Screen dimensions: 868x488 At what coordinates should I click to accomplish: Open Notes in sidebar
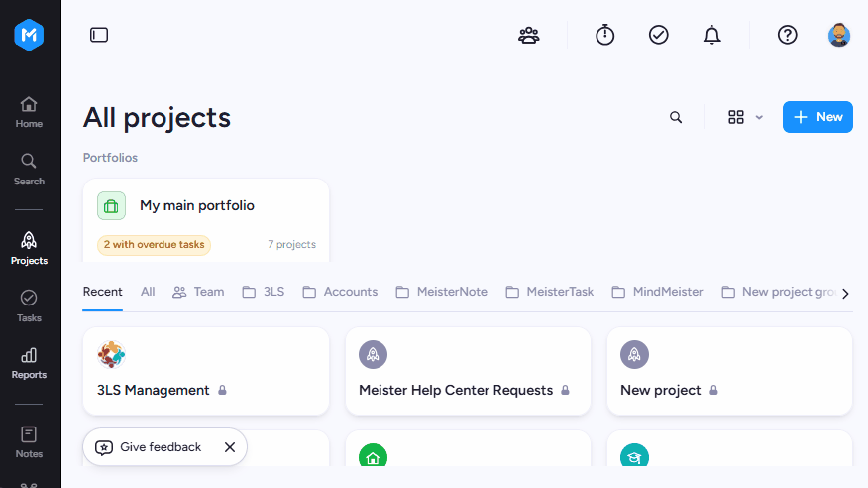coord(29,442)
